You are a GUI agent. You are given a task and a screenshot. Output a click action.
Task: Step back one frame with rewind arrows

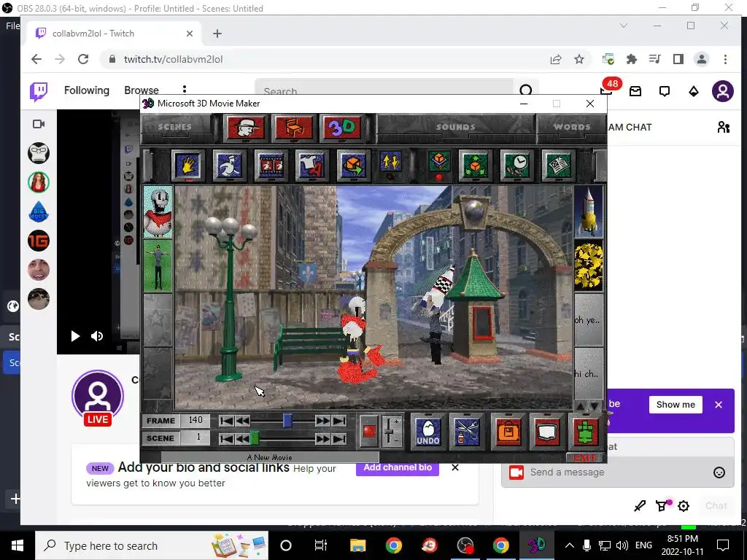pyautogui.click(x=243, y=421)
